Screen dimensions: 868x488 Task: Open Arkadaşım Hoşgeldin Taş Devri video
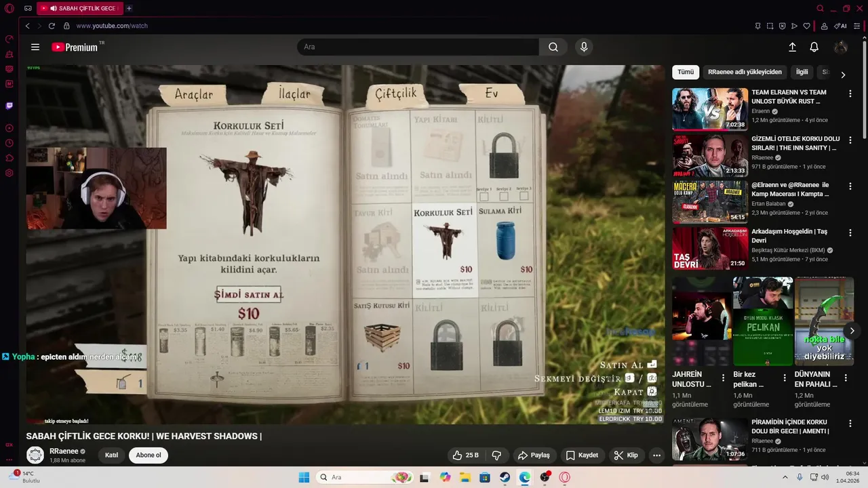[710, 248]
